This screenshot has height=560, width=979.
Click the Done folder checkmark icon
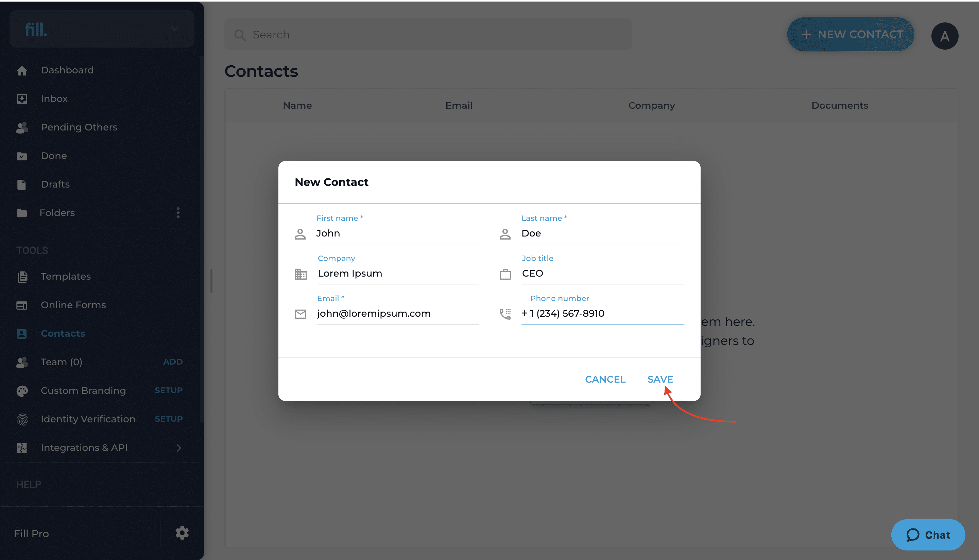pos(22,156)
